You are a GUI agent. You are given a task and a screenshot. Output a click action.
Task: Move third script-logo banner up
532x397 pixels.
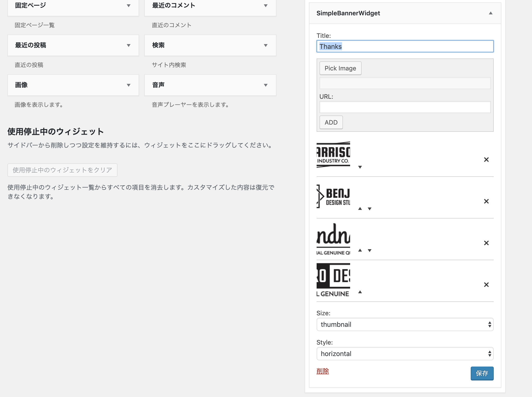pos(360,250)
